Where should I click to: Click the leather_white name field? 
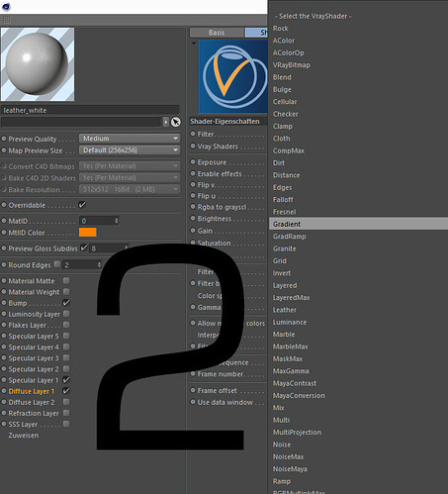click(x=90, y=110)
